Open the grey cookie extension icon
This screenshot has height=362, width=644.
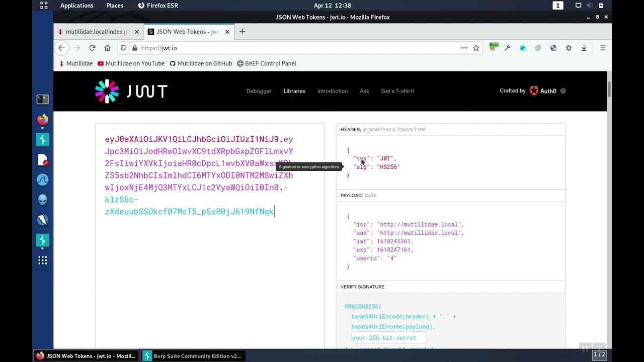pyautogui.click(x=538, y=48)
